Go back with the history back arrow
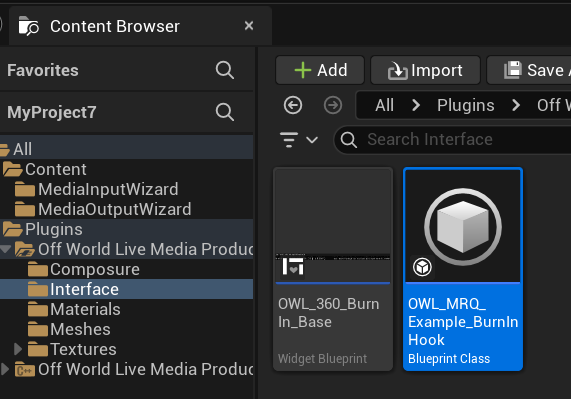The height and width of the screenshot is (399, 571). (x=293, y=105)
